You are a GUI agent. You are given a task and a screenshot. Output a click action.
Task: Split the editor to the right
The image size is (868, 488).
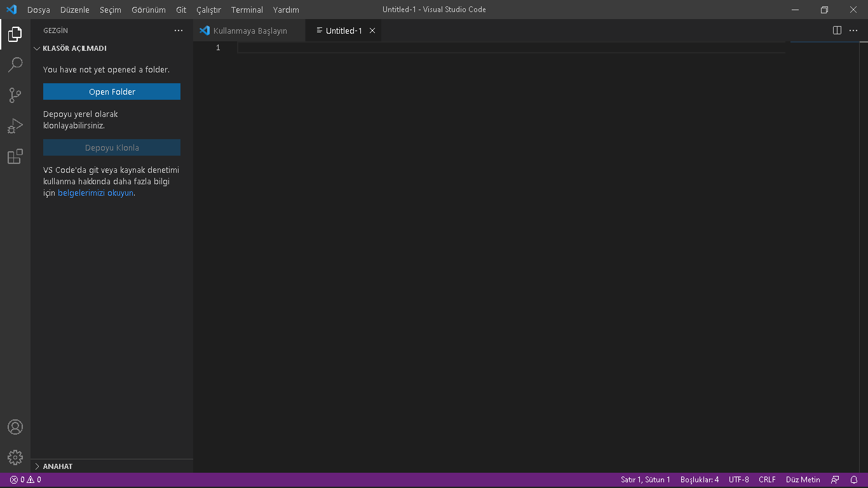[x=837, y=30]
